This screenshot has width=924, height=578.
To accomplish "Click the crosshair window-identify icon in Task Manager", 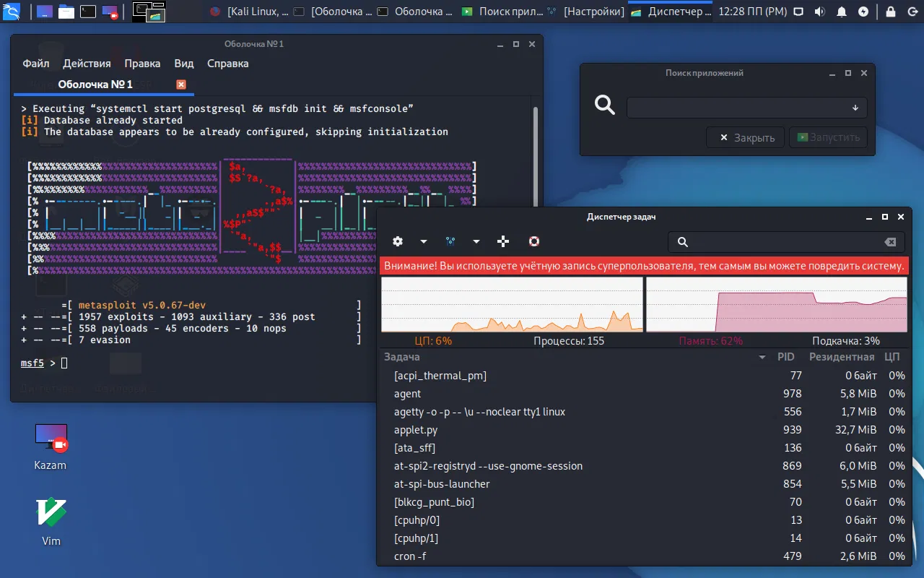I will tap(503, 241).
